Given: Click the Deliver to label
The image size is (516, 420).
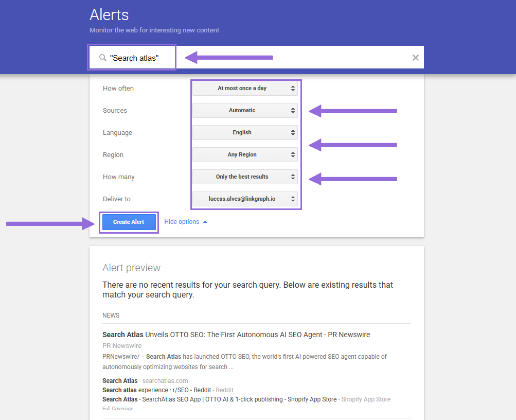Looking at the screenshot, I should [116, 199].
